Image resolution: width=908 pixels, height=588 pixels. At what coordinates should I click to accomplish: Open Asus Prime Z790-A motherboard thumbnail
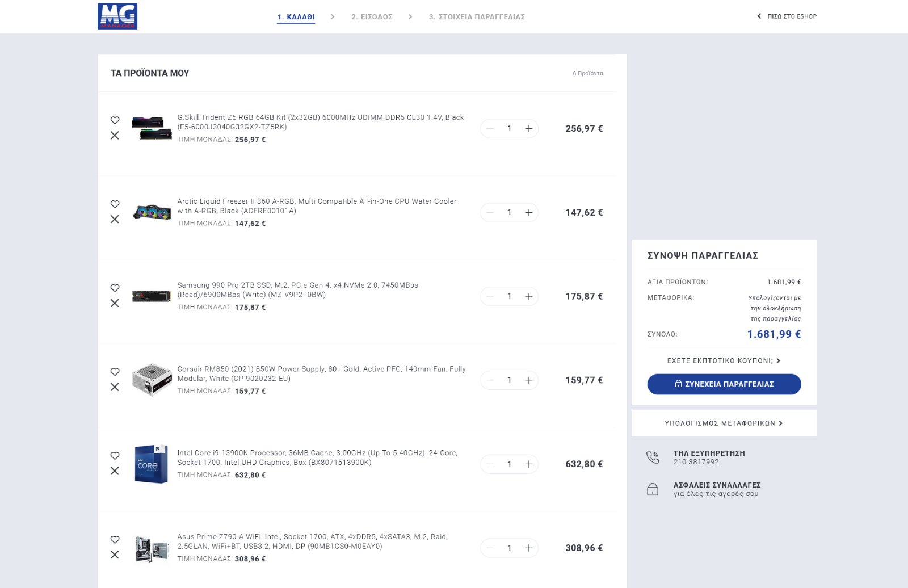152,548
